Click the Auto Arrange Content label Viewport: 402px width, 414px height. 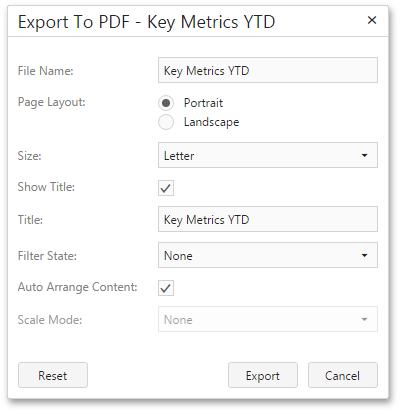pyautogui.click(x=77, y=287)
